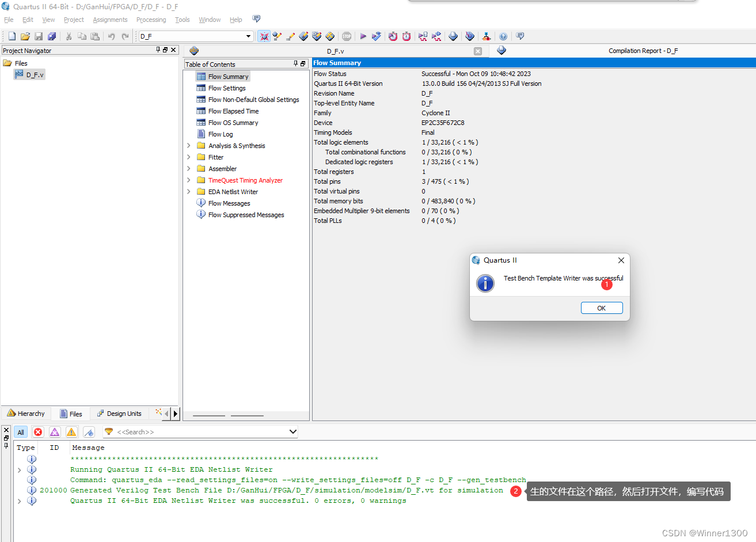This screenshot has height=542, width=756.
Task: Click the Save disk icon
Action: tap(39, 36)
